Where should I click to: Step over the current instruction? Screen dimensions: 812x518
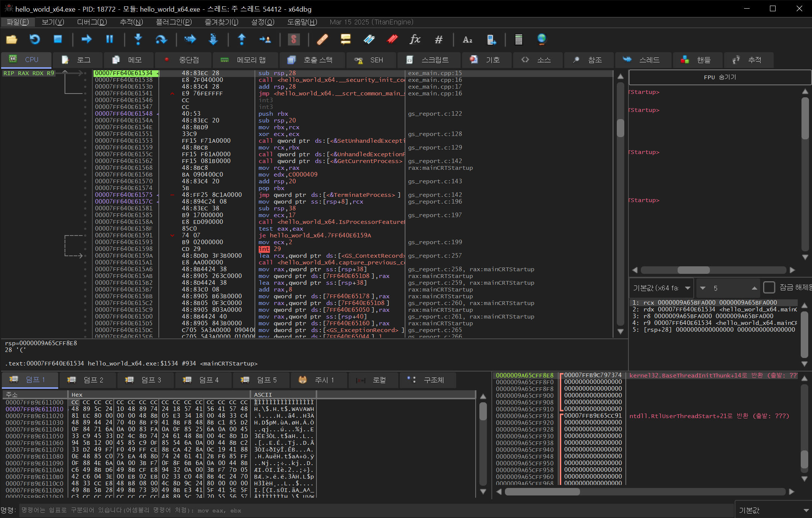[161, 39]
